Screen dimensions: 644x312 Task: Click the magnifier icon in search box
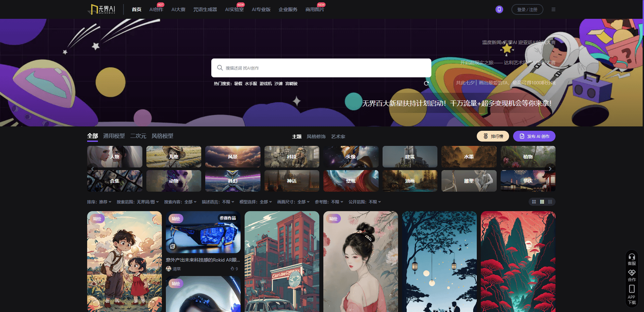220,68
